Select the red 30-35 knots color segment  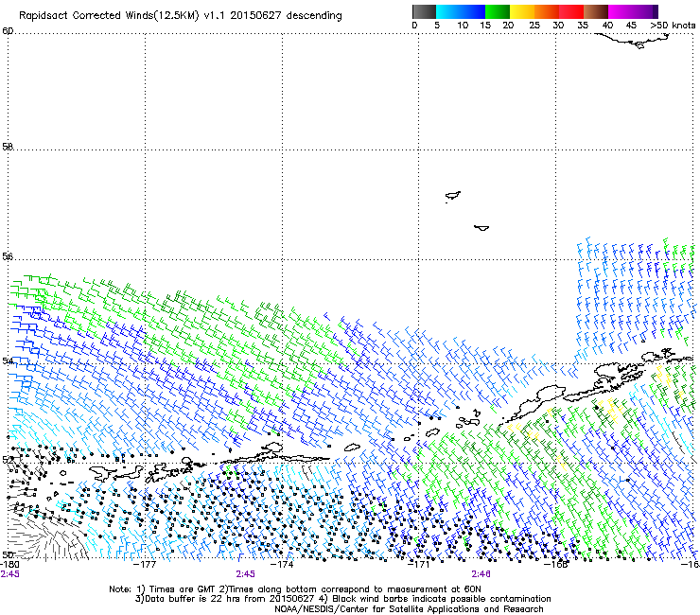[x=571, y=11]
